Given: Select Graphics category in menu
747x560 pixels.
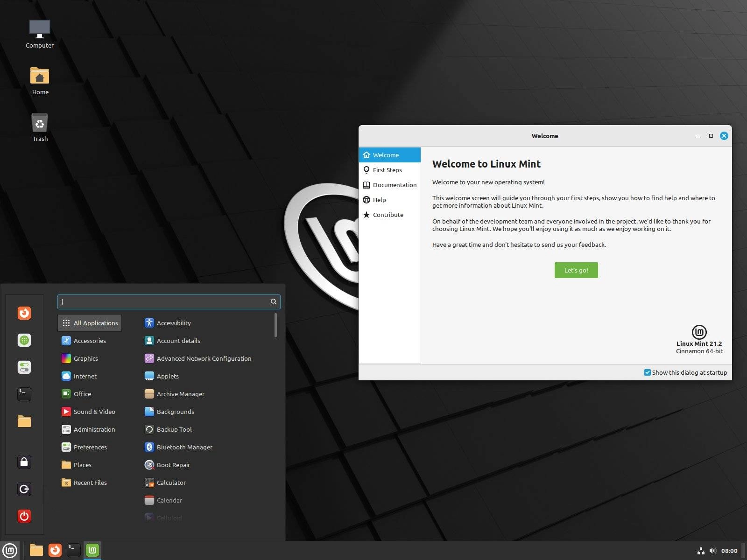Looking at the screenshot, I should pyautogui.click(x=90, y=358).
